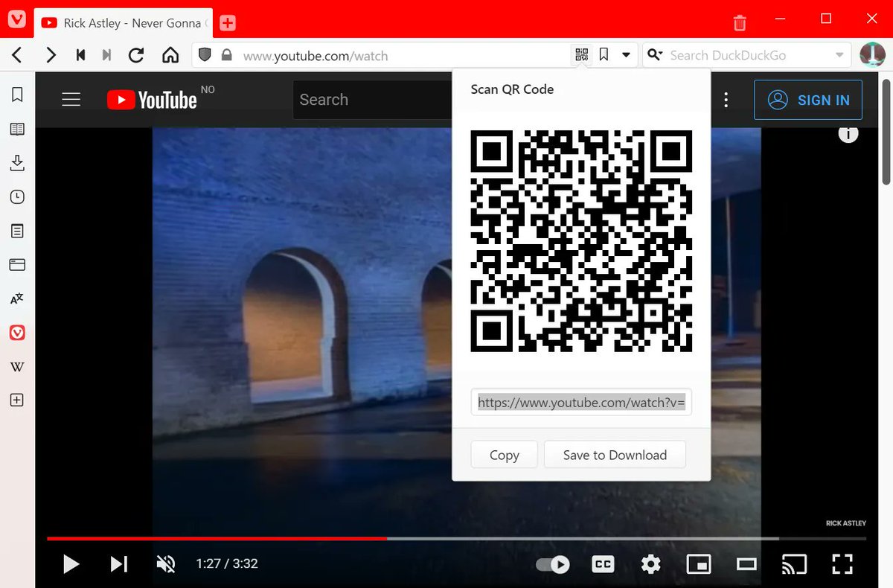Reload the current page
893x588 pixels.
click(136, 55)
